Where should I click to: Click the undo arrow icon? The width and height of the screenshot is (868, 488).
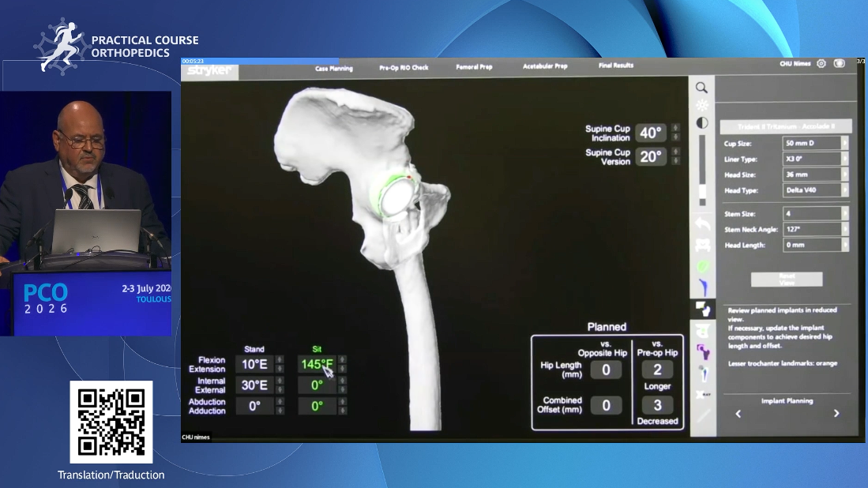tap(702, 224)
